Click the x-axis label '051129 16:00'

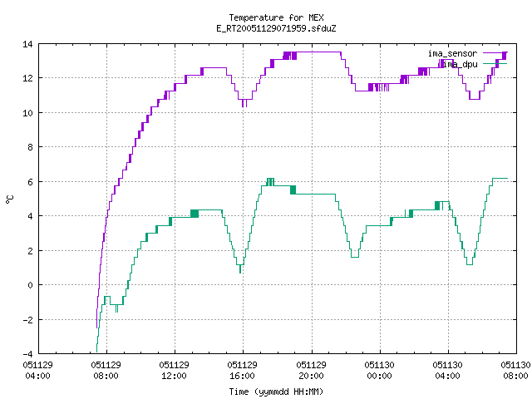pos(243,370)
